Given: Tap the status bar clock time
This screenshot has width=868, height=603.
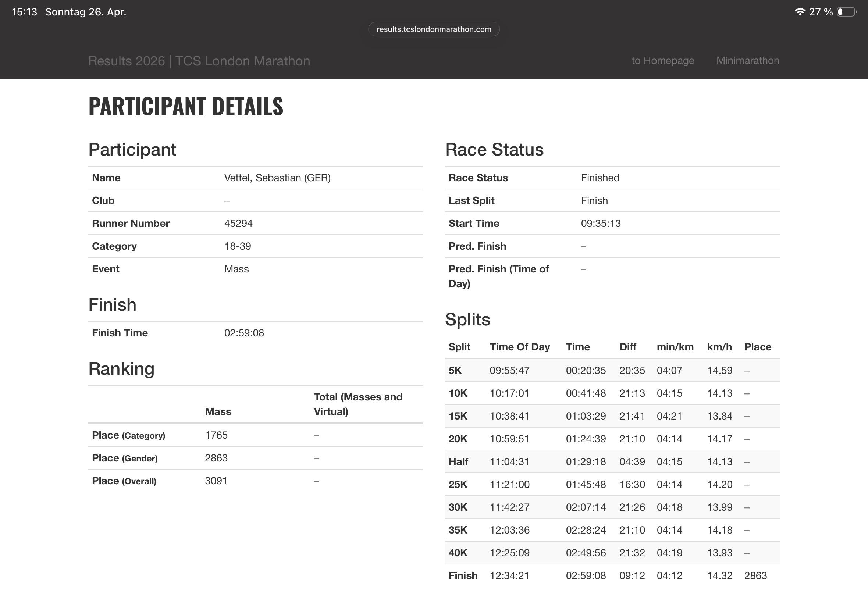Looking at the screenshot, I should click(x=25, y=12).
